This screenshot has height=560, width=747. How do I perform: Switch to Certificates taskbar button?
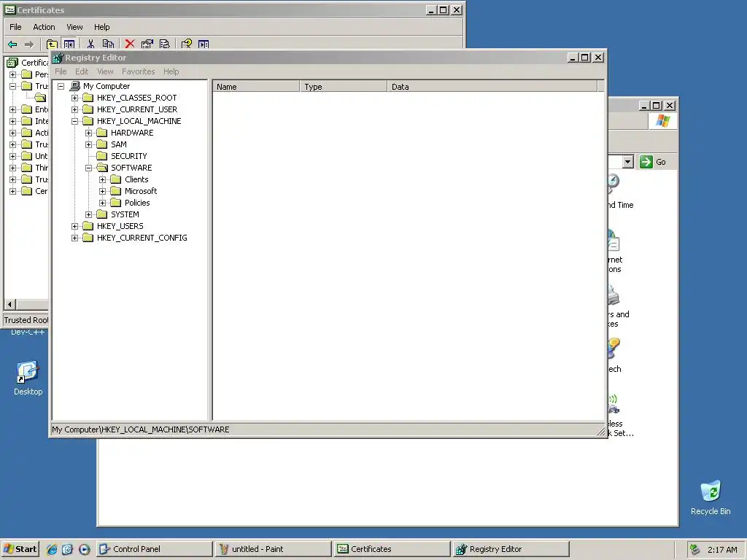coord(392,549)
